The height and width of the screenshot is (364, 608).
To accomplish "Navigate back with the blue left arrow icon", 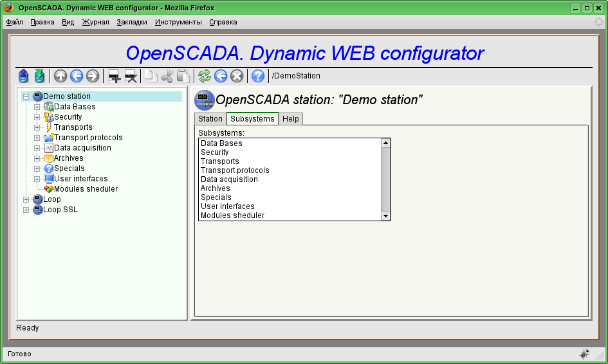I will pyautogui.click(x=77, y=76).
